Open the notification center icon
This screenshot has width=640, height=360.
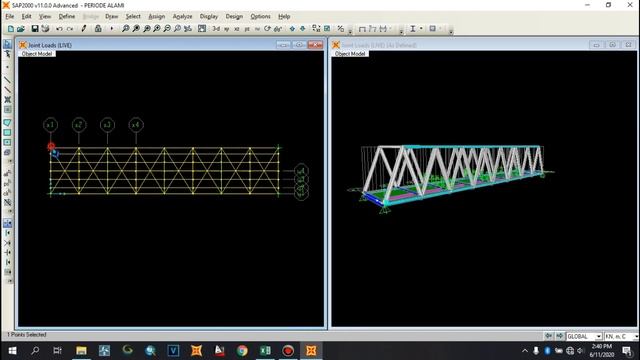click(x=627, y=351)
